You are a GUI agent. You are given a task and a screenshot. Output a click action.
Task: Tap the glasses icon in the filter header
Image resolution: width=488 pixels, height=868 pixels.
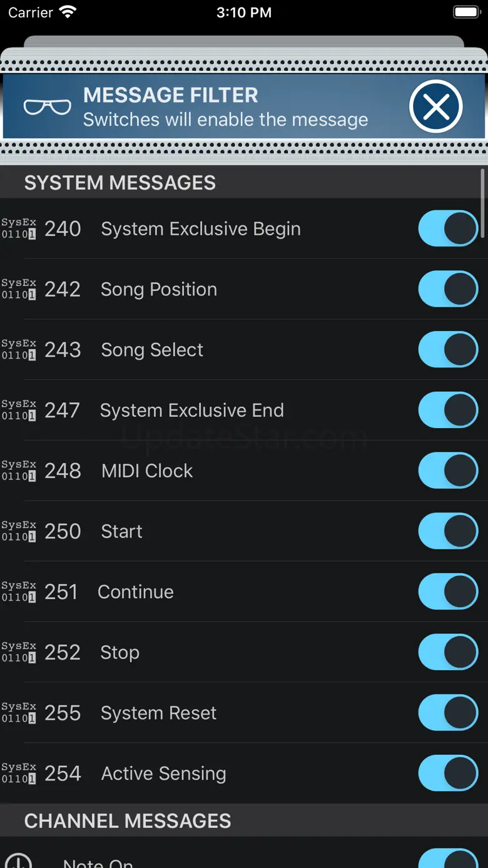(x=47, y=107)
